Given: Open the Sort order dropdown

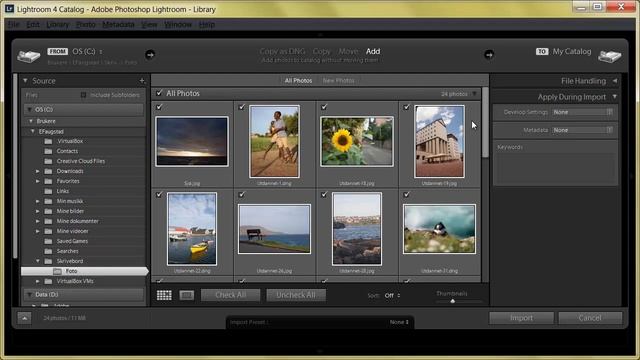Looking at the screenshot, I should tap(392, 296).
